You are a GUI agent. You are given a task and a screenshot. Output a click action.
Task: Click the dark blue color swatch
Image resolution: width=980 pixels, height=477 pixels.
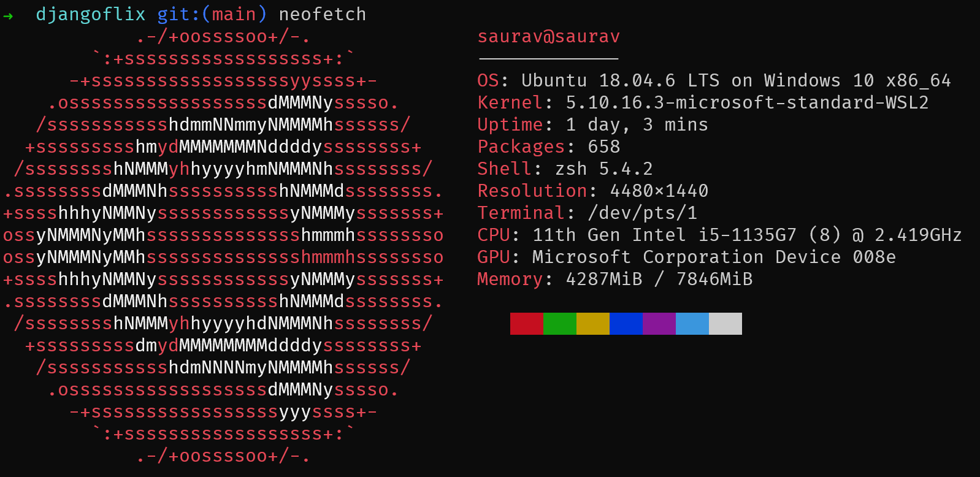626,324
